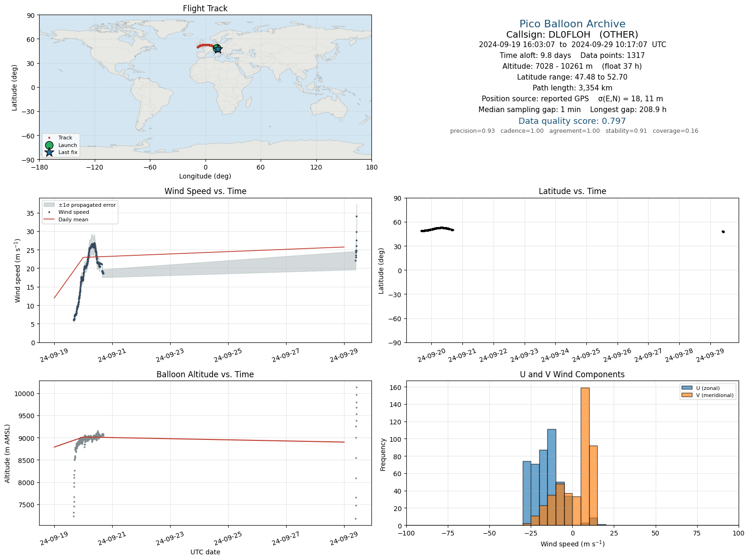Viewport: 749px width, 560px height.
Task: Click the grey ±1σ propagated error legend swatch
Action: coord(49,205)
